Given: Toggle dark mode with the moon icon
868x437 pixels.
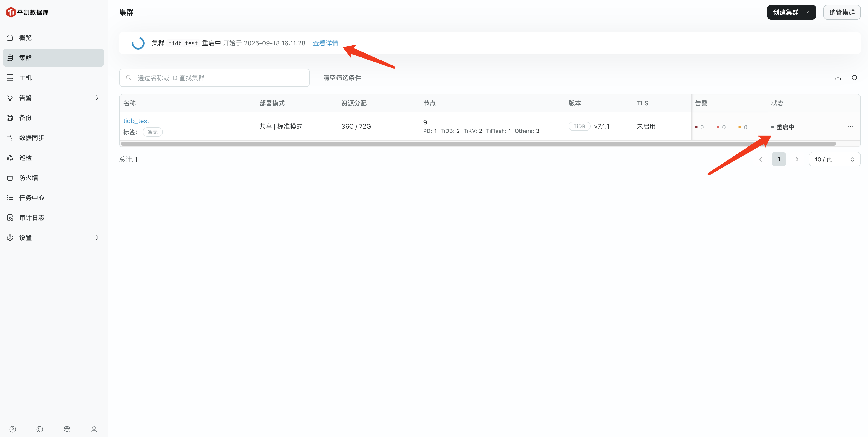Looking at the screenshot, I should click(40, 429).
